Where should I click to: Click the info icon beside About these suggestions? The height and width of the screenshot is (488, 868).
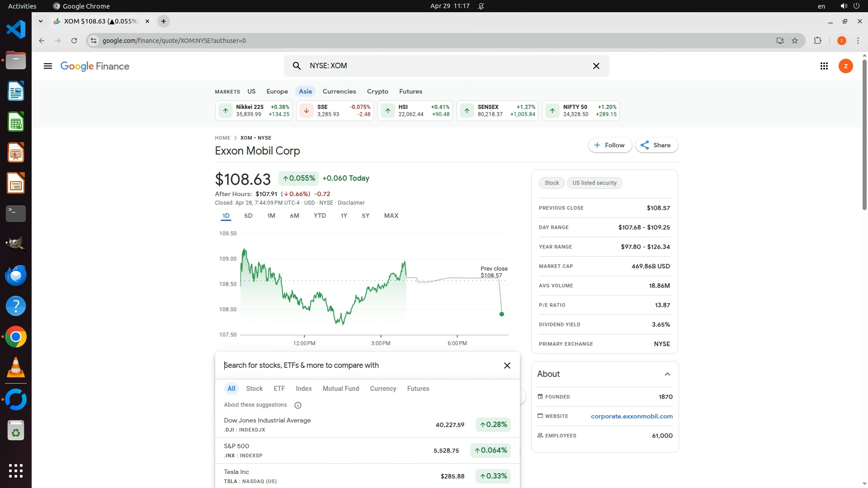297,405
